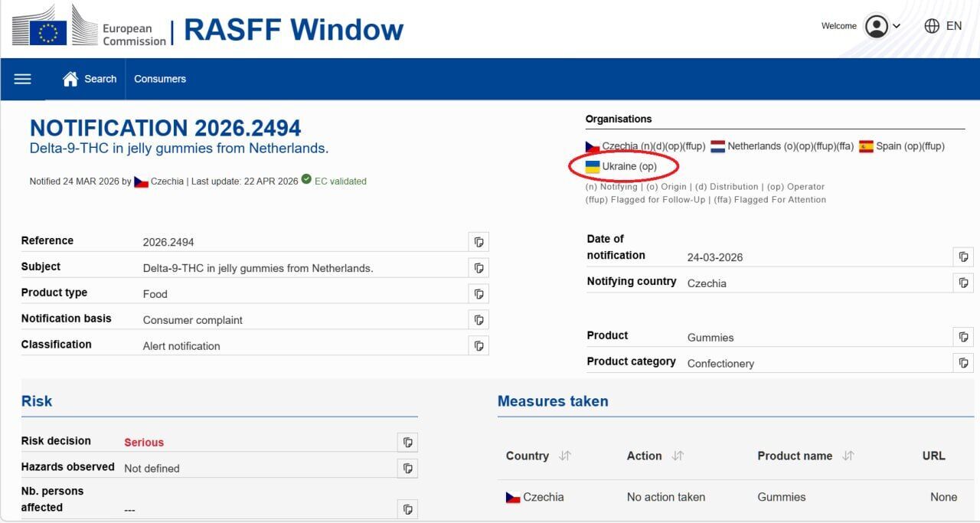The image size is (980, 523).
Task: Copy the Reference value 2026.2494
Action: tap(479, 242)
